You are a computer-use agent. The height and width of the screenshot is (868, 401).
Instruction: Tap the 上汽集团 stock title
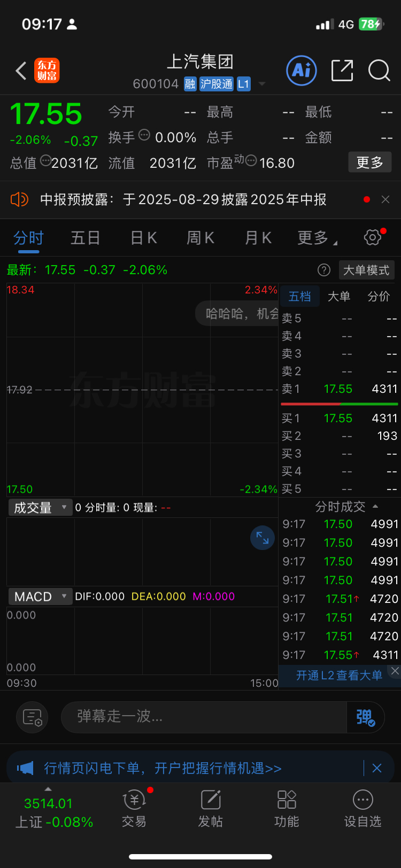200,62
